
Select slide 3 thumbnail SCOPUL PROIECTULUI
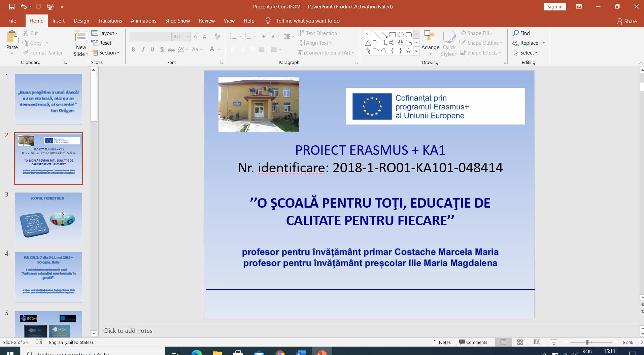click(x=48, y=218)
